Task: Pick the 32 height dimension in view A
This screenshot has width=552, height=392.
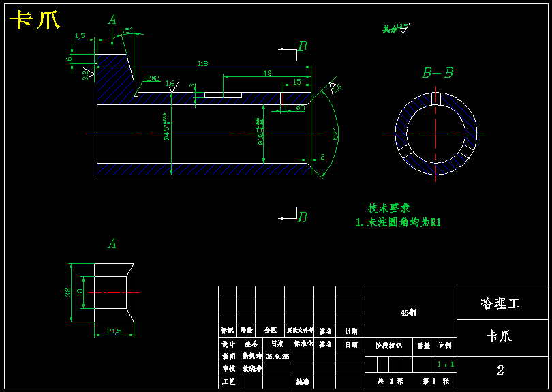Action: click(67, 292)
